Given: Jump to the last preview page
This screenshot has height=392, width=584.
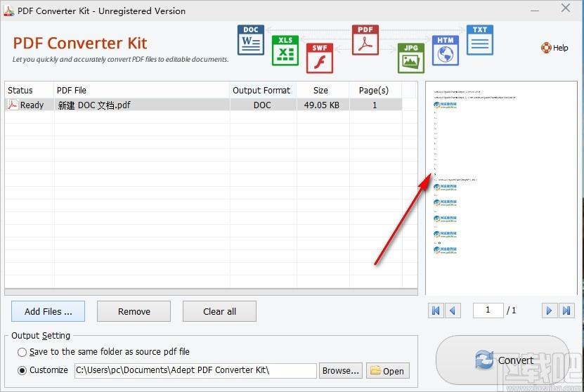Looking at the screenshot, I should [566, 310].
